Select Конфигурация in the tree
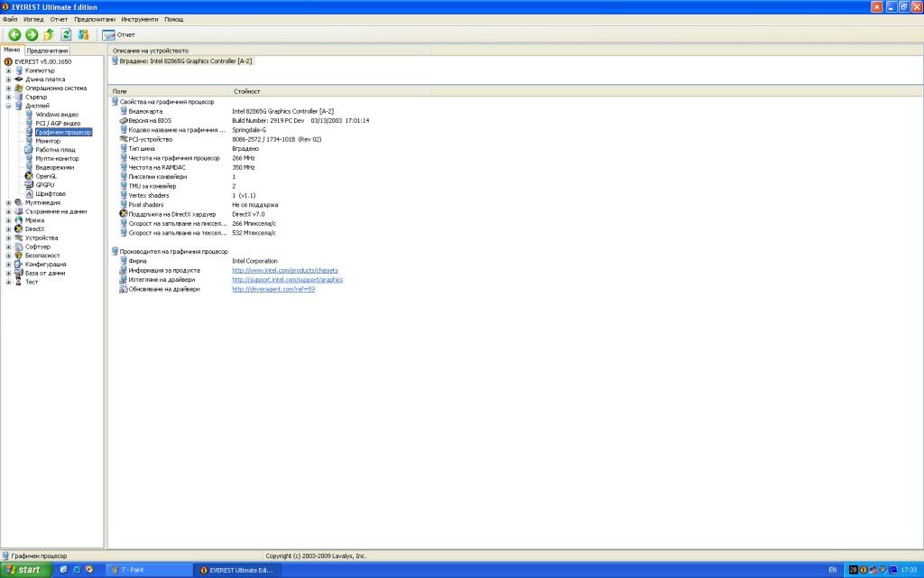The height and width of the screenshot is (578, 924). coord(45,265)
